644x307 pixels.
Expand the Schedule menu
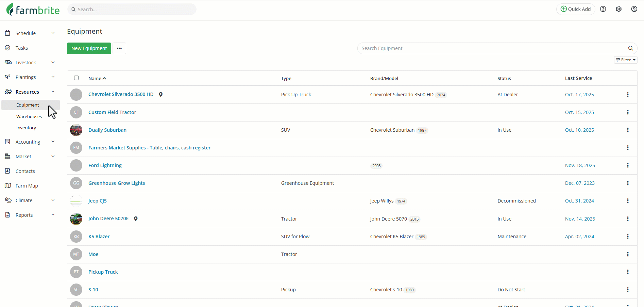point(53,33)
